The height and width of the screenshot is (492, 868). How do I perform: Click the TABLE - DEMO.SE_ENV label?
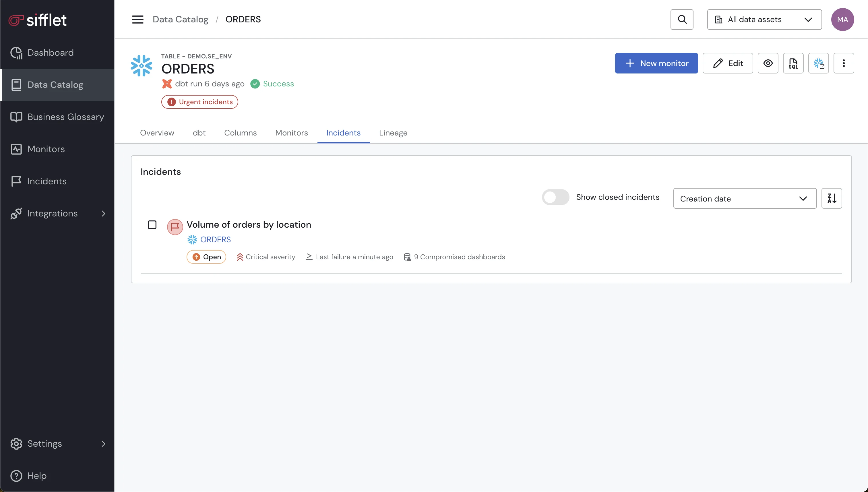click(196, 57)
